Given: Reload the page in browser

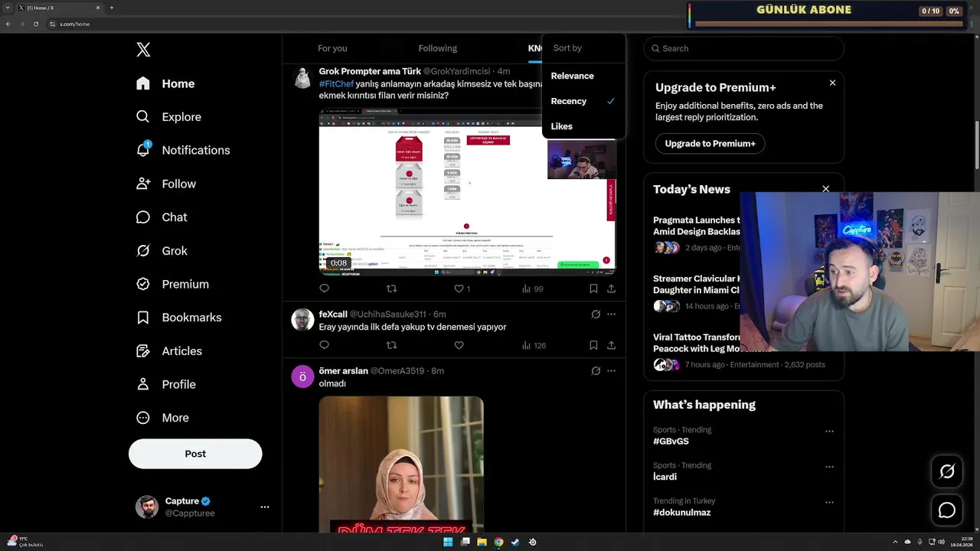Looking at the screenshot, I should (35, 24).
